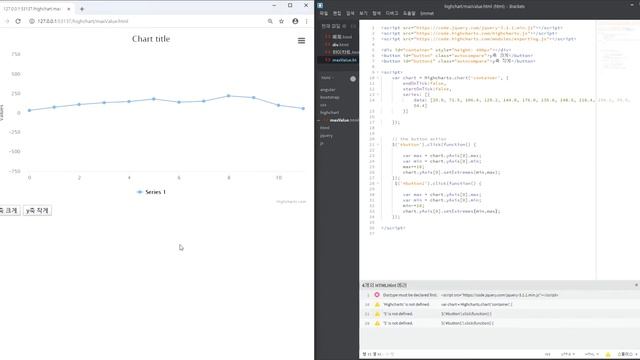Open the spaces indentation dropdown in status bar

627,354
